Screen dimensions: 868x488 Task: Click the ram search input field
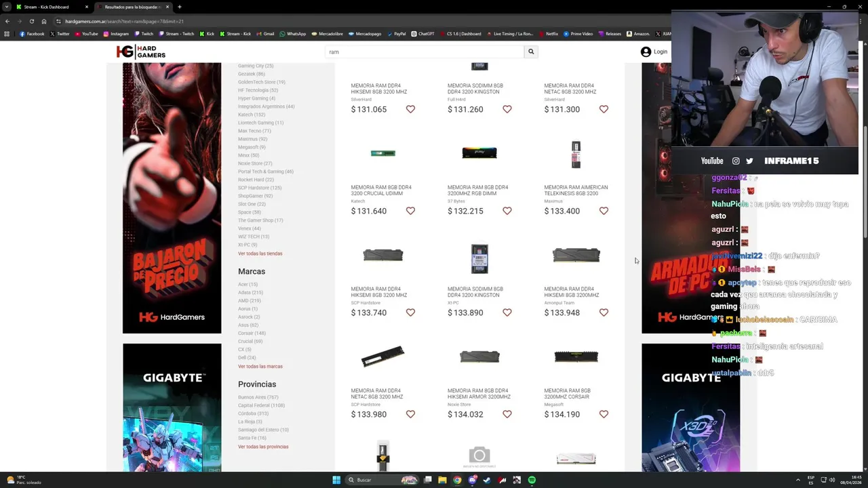pyautogui.click(x=425, y=52)
